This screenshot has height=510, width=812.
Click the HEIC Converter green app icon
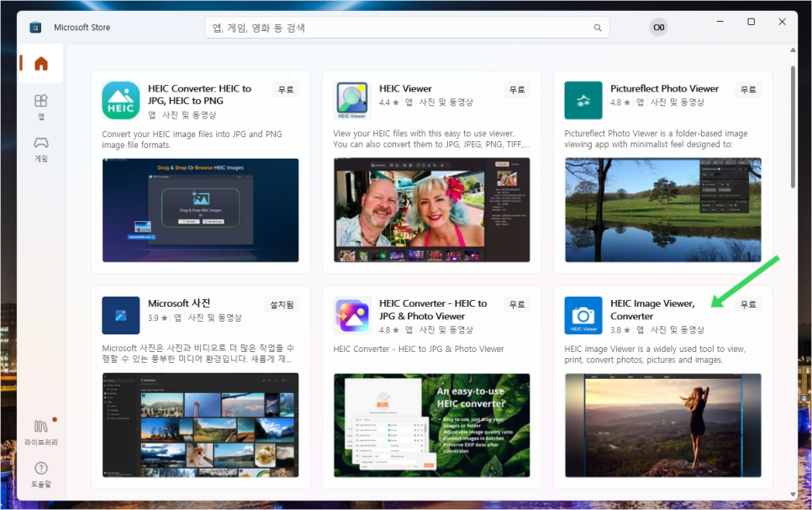click(121, 101)
